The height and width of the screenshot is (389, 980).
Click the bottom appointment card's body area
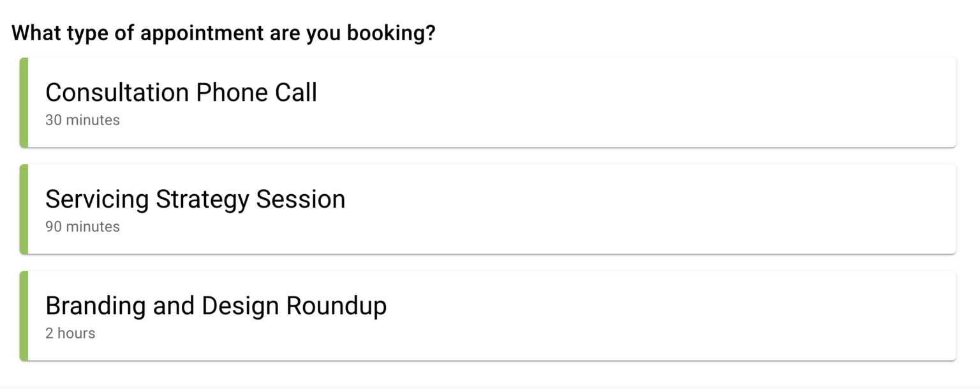574,315
